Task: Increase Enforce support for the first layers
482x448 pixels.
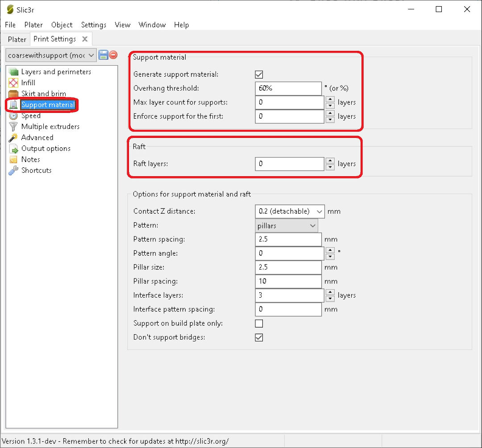Action: (330, 113)
